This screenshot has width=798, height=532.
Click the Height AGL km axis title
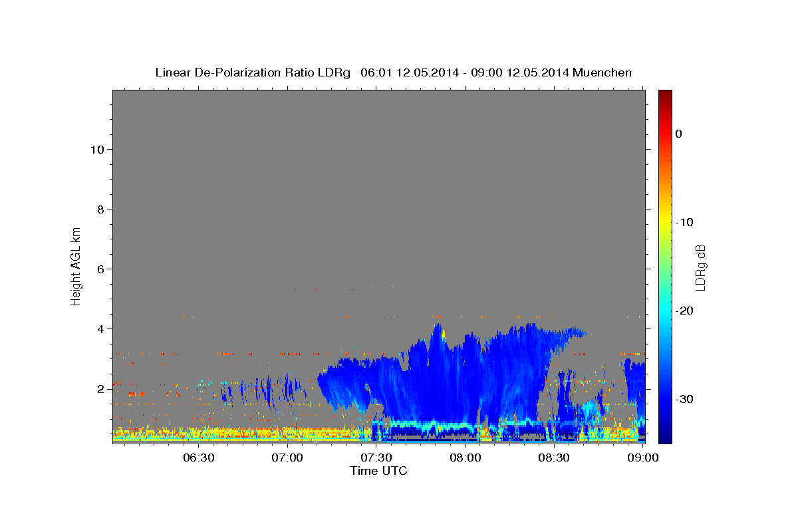[x=76, y=265]
